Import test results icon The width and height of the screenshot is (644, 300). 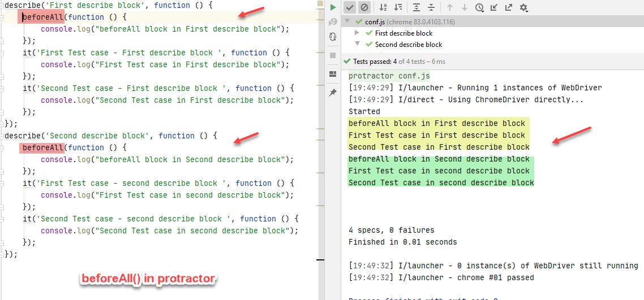click(x=494, y=7)
